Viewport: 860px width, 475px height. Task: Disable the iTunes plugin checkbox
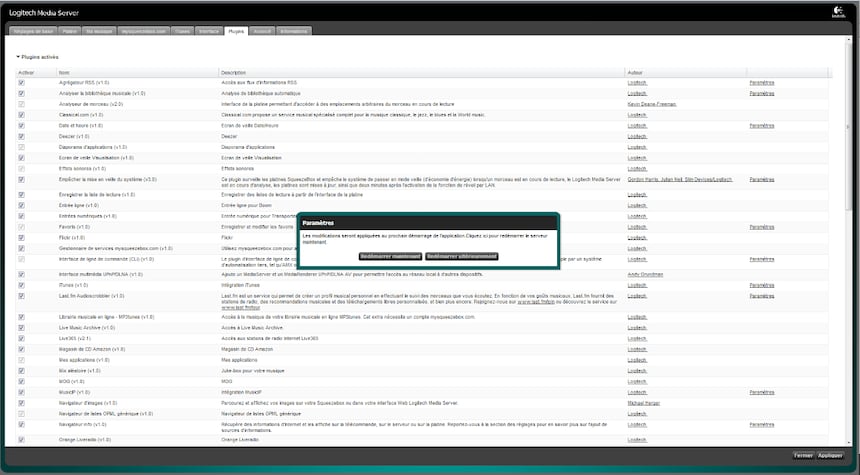coord(21,285)
